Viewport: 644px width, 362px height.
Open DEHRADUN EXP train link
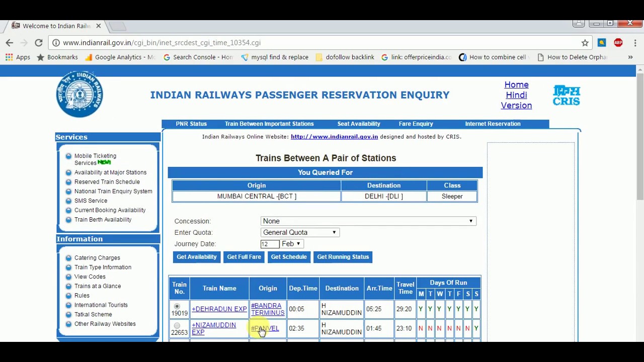pos(219,309)
